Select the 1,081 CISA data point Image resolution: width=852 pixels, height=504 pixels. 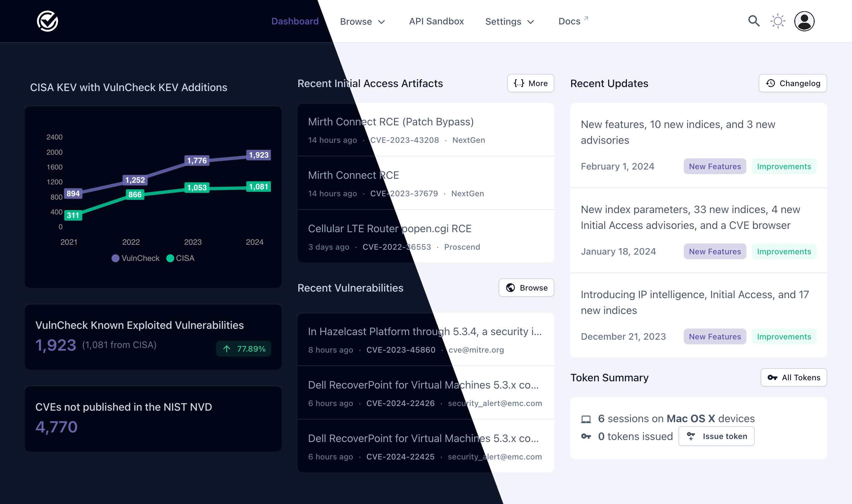click(x=258, y=186)
